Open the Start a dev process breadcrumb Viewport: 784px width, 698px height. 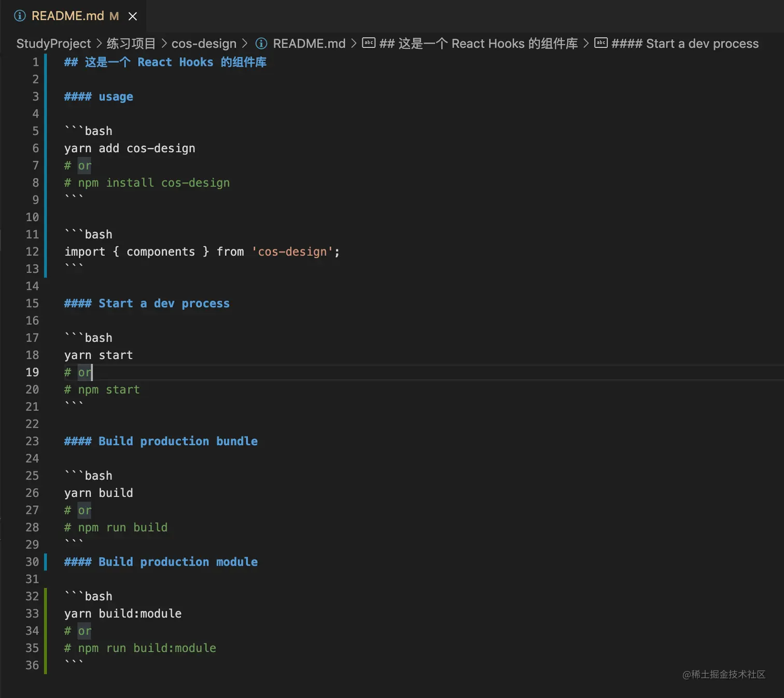tap(684, 44)
